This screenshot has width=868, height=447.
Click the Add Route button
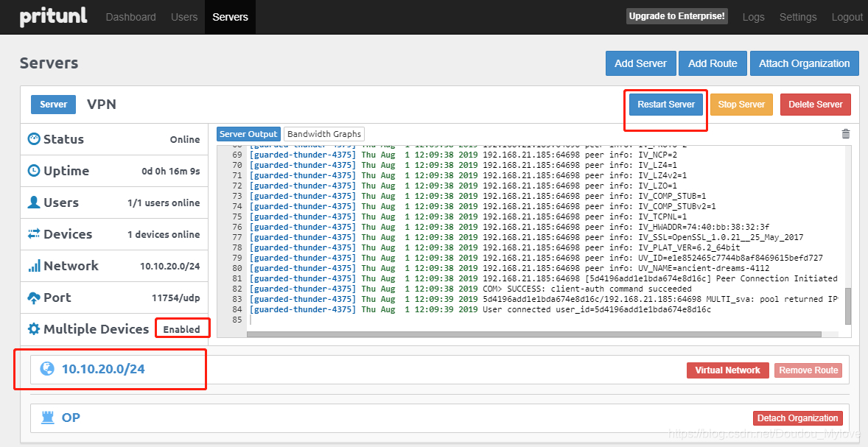tap(713, 63)
